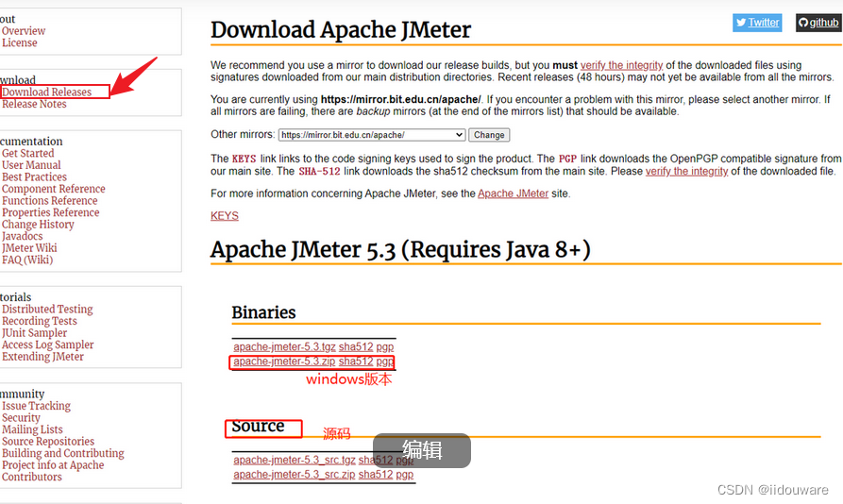
Task: Open Change History link
Action: click(38, 224)
